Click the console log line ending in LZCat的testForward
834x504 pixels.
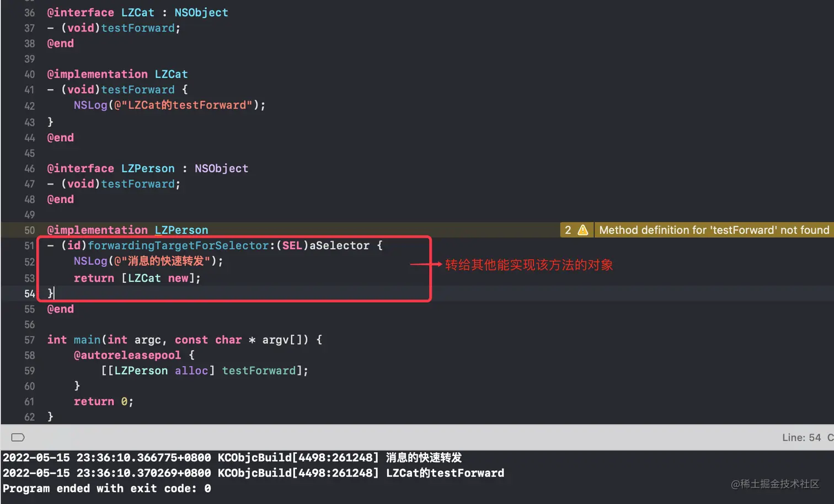coord(253,473)
